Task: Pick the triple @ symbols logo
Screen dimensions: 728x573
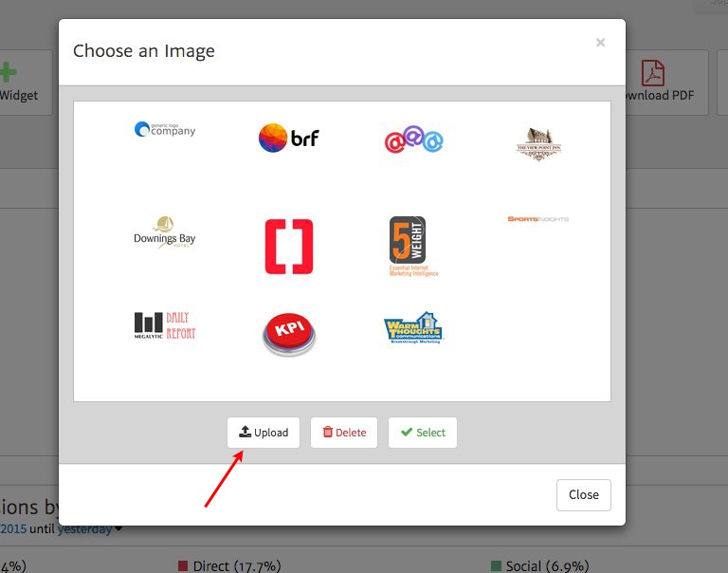Action: coord(413,140)
